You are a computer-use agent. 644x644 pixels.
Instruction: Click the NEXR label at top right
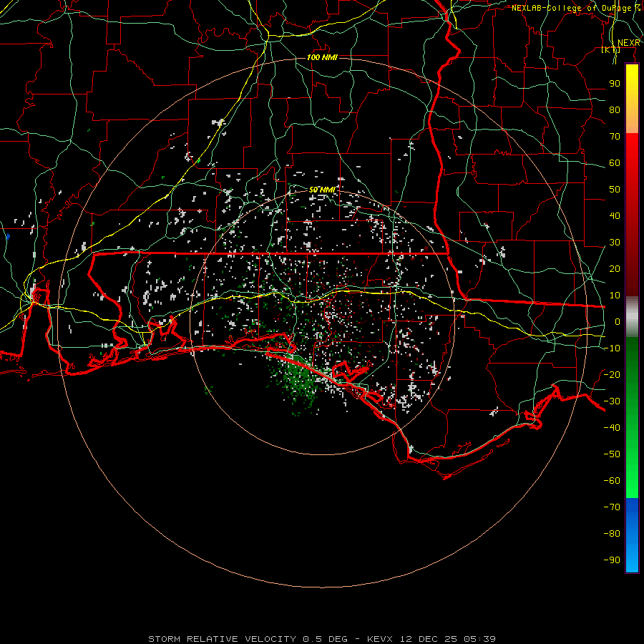point(629,43)
